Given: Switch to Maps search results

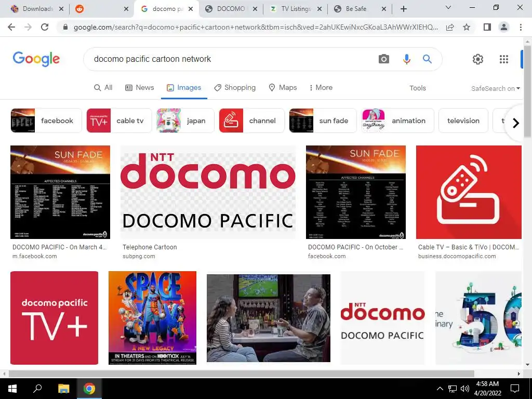Looking at the screenshot, I should point(283,87).
